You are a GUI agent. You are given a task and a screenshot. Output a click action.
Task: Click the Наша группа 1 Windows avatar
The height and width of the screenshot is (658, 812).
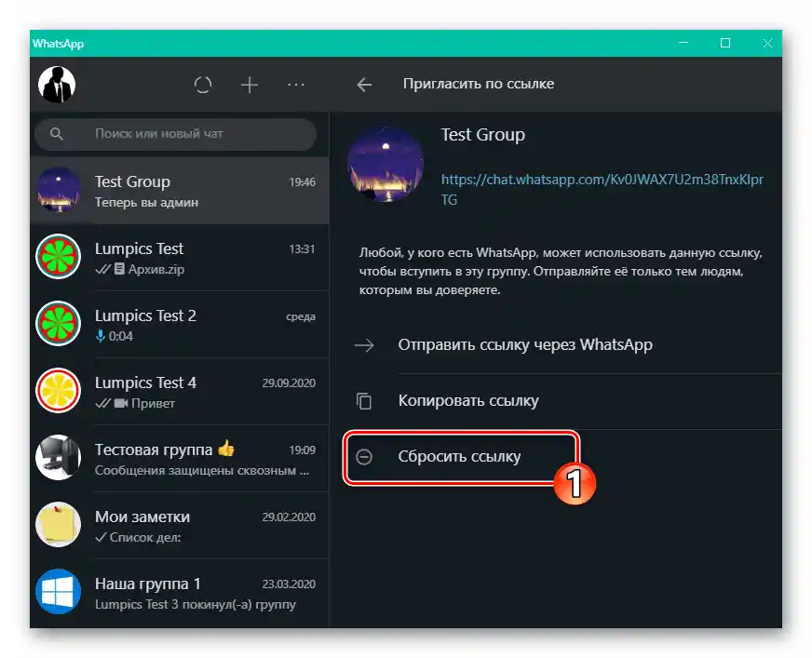(x=58, y=591)
